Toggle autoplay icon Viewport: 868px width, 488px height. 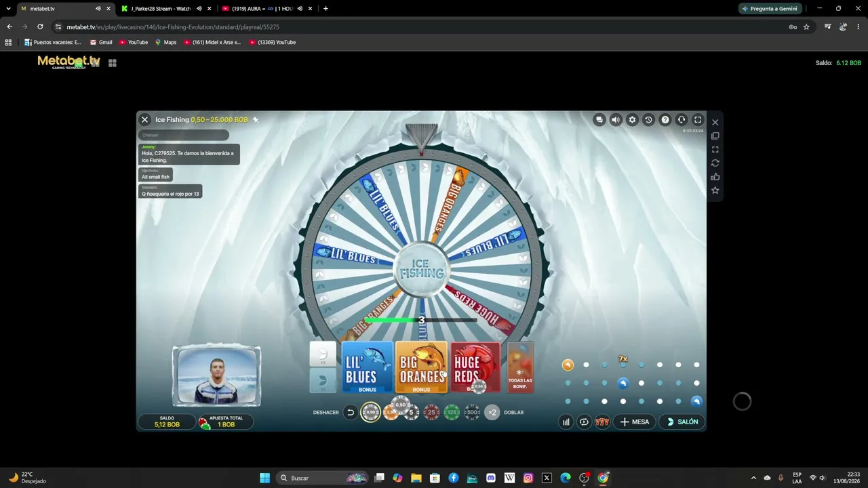(584, 422)
